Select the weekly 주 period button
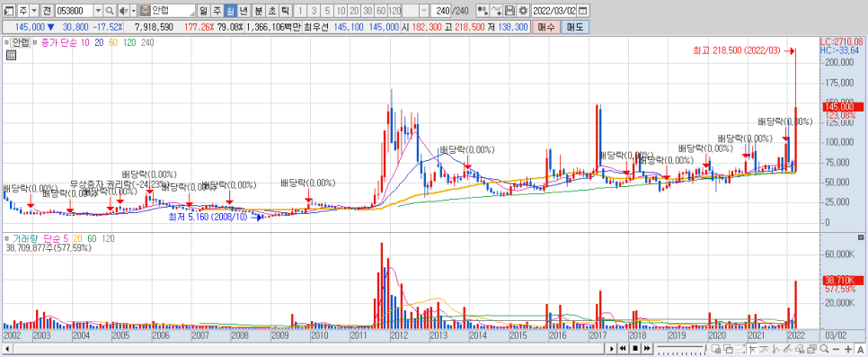Screen dimensions: 868x357 pos(217,11)
